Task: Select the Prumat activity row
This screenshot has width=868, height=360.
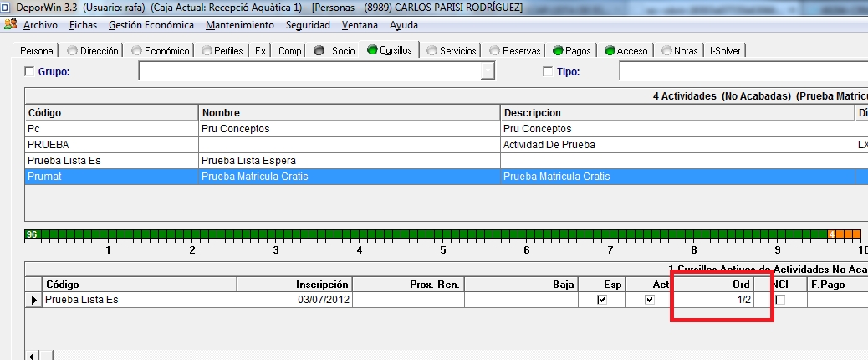Action: pos(447,177)
